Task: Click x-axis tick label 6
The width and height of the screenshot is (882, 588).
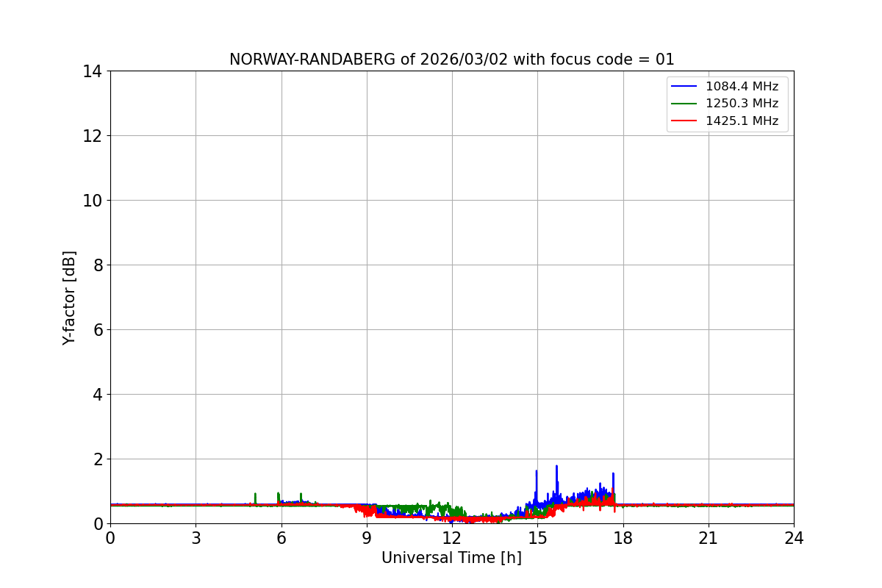Action: (282, 538)
